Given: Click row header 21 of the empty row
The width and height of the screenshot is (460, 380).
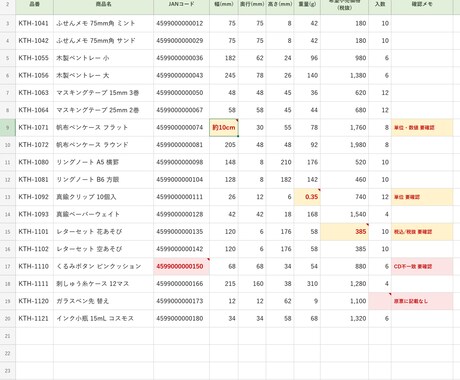Looking at the screenshot, I should tap(8, 336).
